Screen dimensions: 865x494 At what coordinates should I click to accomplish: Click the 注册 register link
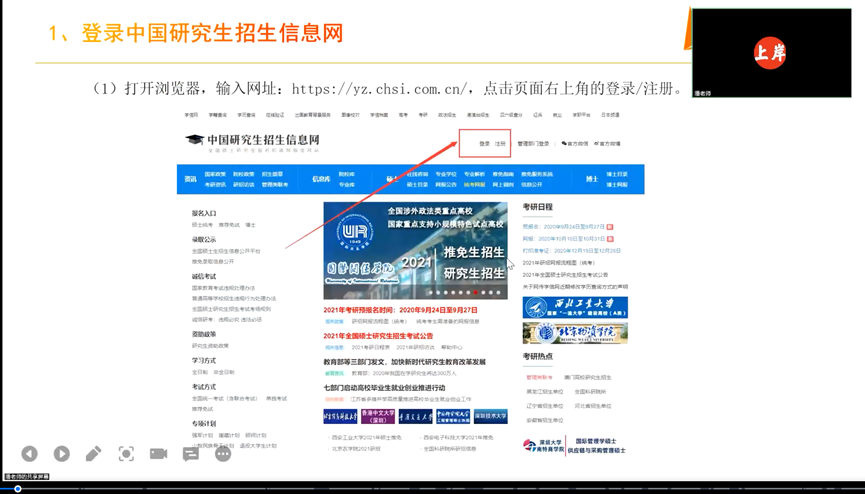(x=500, y=144)
